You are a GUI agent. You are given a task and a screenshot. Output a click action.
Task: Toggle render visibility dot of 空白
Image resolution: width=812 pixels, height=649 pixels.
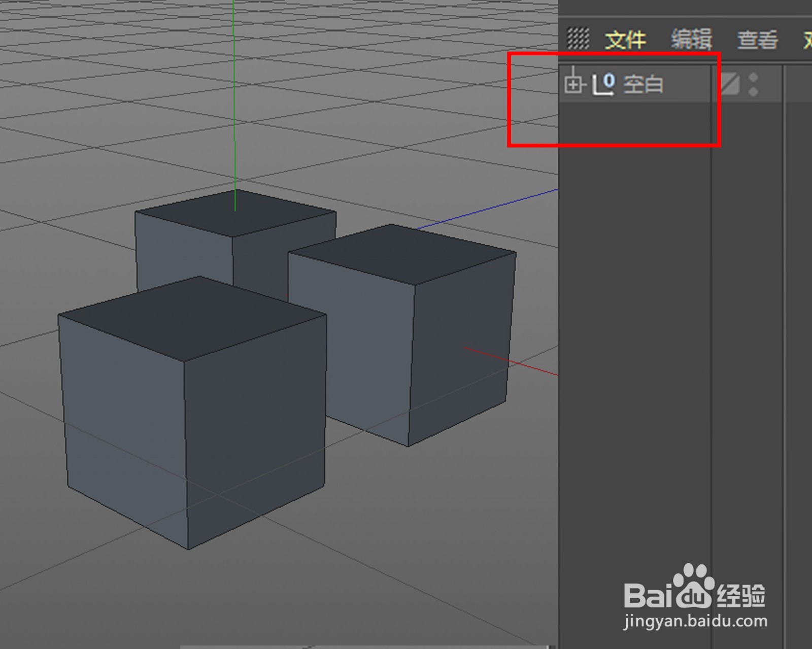[754, 91]
